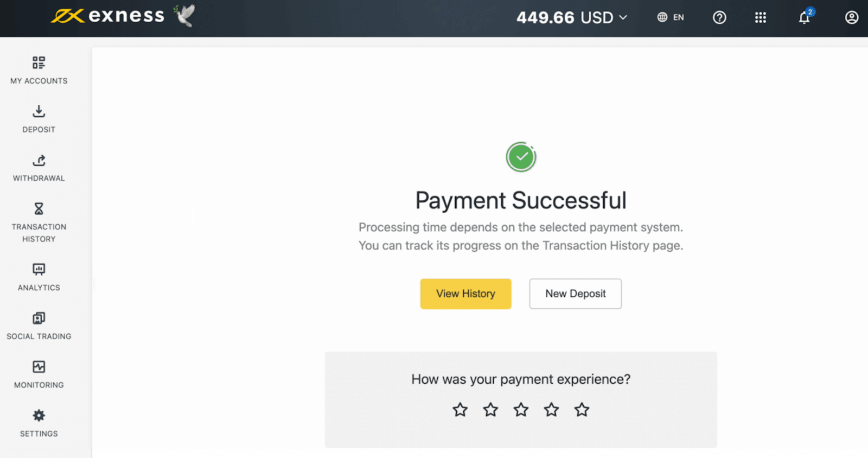
Task: Open My Accounts in the sidebar
Action: point(39,71)
